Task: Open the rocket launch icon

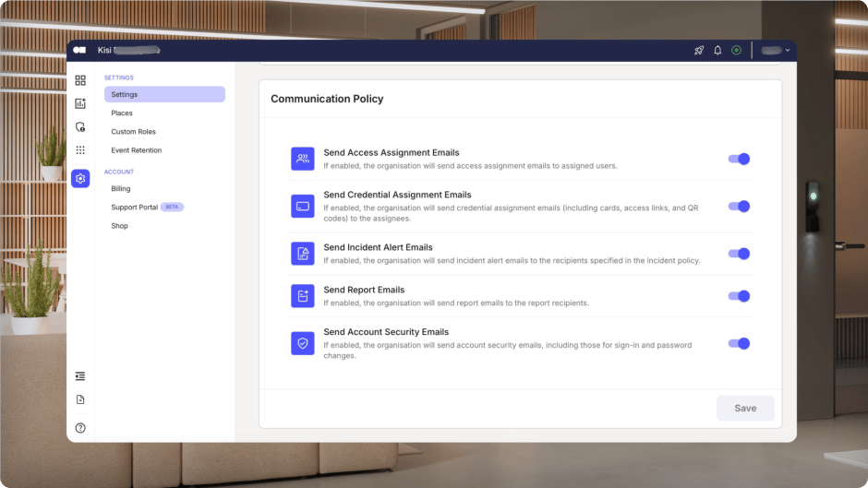Action: [699, 51]
